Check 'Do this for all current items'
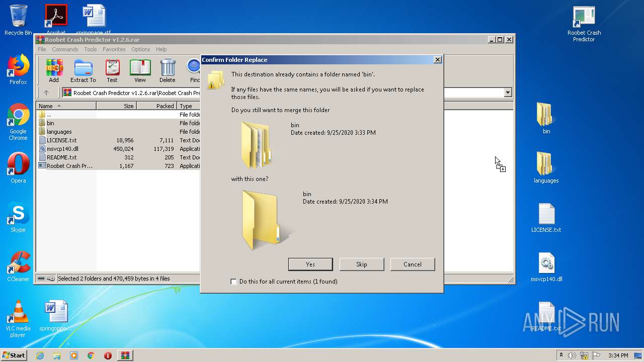 pos(233,282)
